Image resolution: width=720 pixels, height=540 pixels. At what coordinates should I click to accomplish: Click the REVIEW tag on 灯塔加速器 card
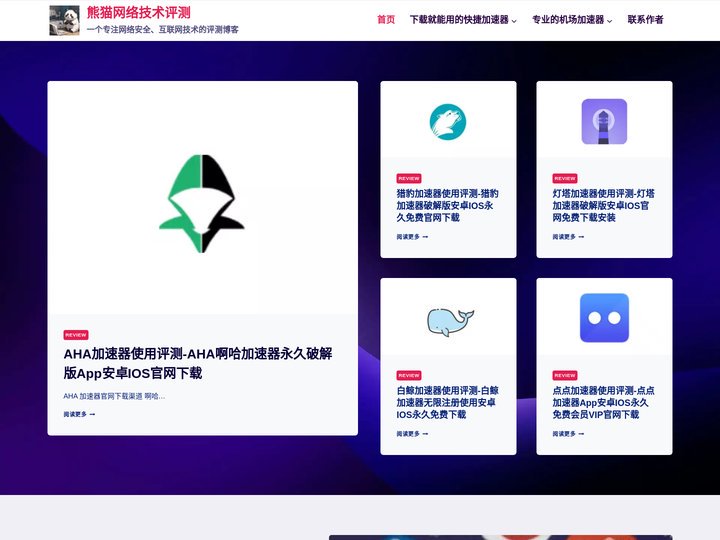(565, 178)
